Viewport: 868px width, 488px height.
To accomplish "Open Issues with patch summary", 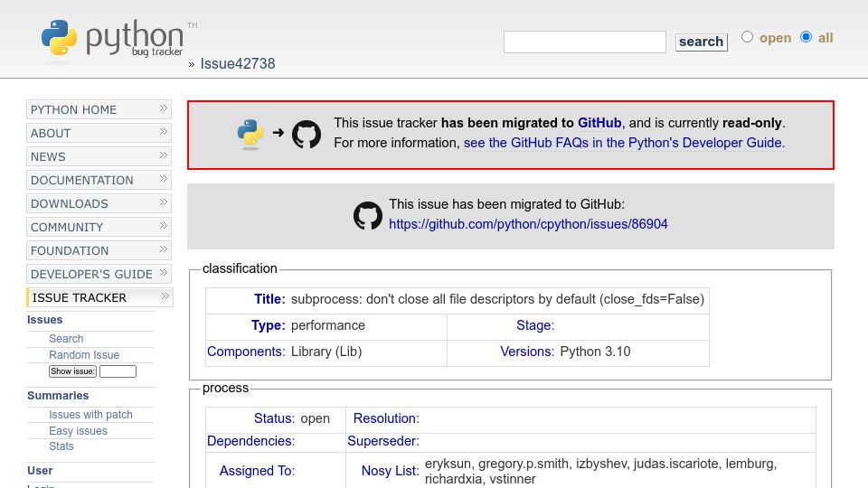I will [90, 415].
